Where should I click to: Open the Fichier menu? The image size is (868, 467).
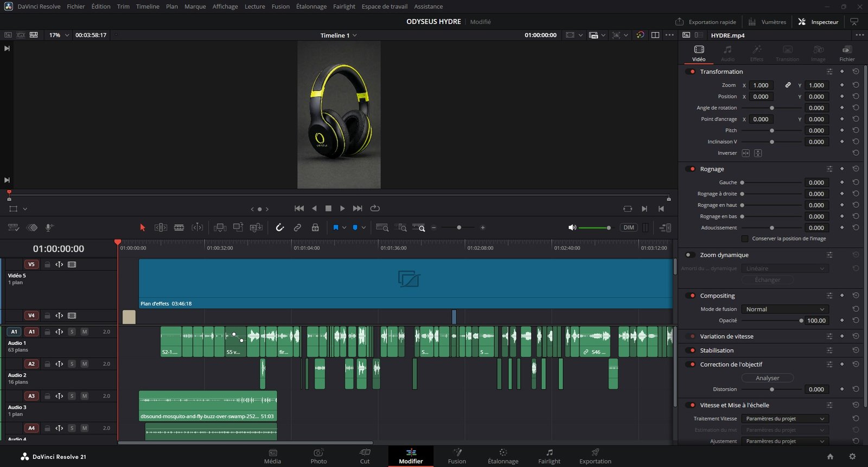[76, 7]
